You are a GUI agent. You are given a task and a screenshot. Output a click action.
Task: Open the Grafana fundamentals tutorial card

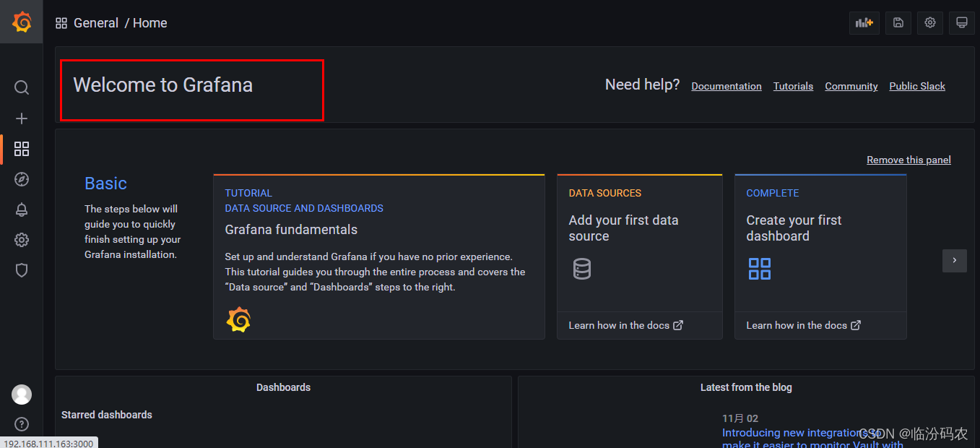378,257
